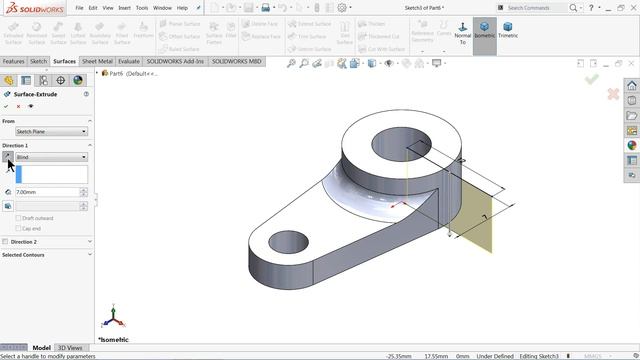640x360 pixels.
Task: Click the Zoom to Fit magnifier
Action: click(x=291, y=63)
